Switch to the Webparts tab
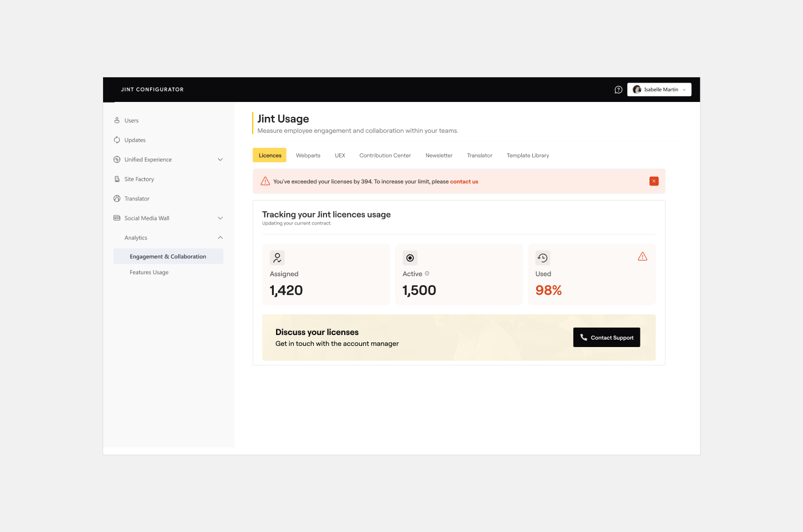 point(308,155)
